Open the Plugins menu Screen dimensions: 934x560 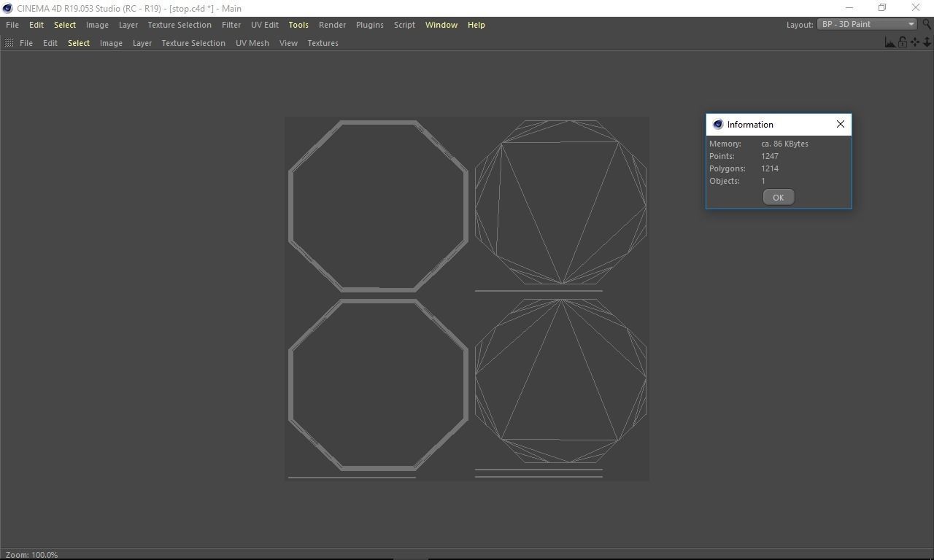pos(370,25)
